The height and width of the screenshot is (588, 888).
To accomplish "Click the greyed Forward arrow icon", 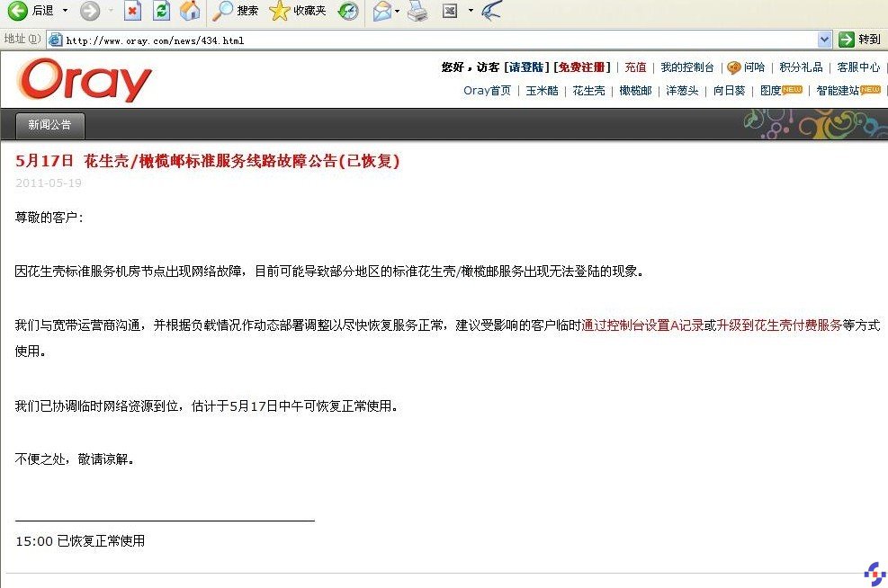I will (89, 10).
